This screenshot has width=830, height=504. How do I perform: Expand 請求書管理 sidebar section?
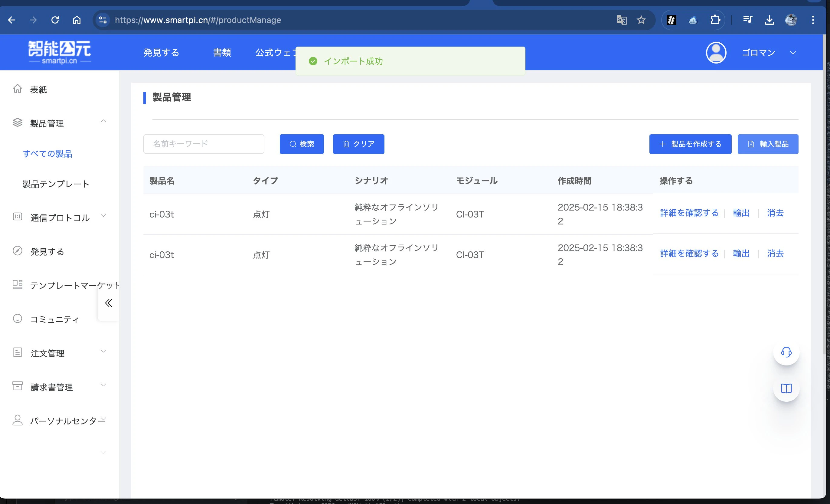(103, 385)
